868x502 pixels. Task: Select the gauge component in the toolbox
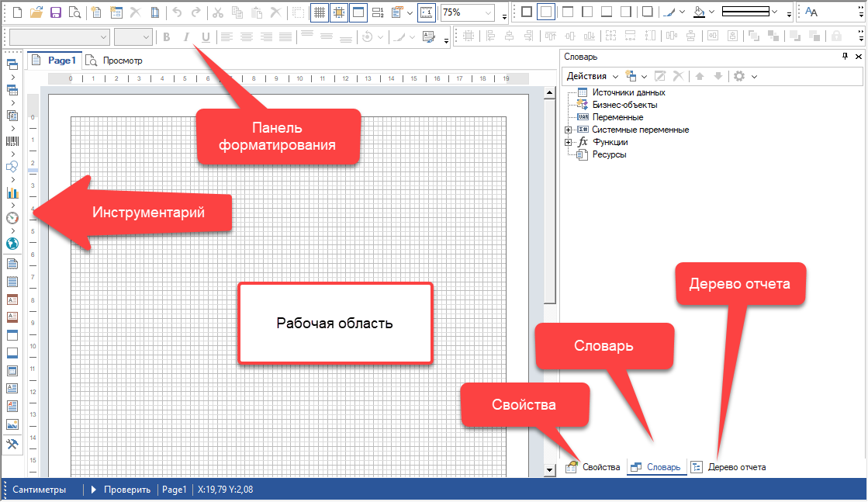click(x=12, y=218)
